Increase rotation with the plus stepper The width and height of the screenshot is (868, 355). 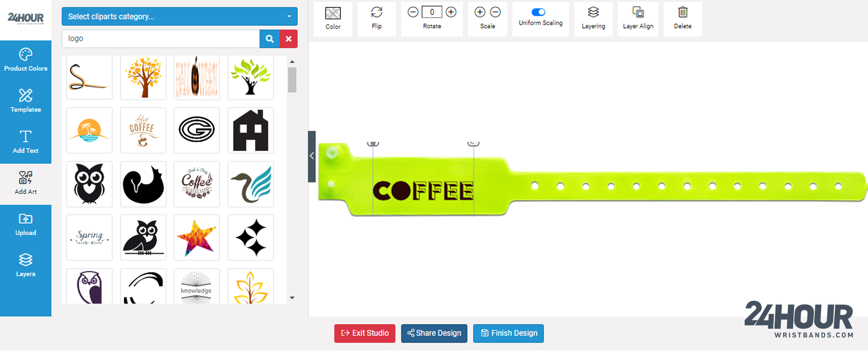(451, 12)
